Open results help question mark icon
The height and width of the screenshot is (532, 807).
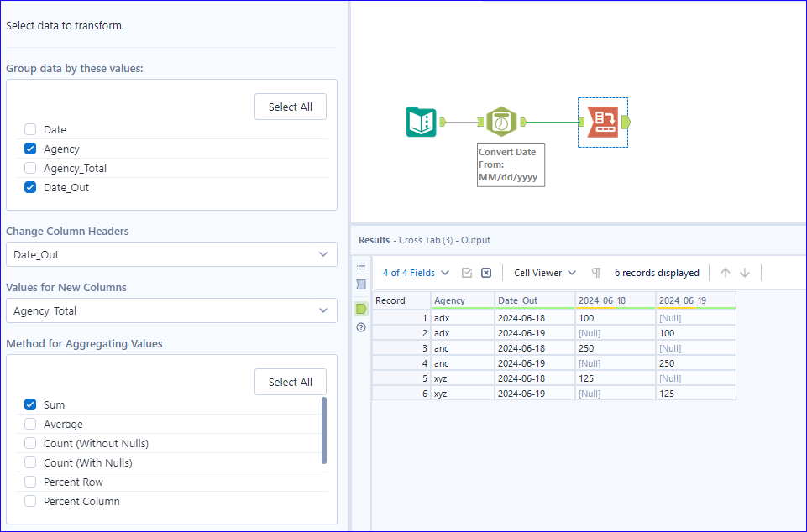point(361,327)
